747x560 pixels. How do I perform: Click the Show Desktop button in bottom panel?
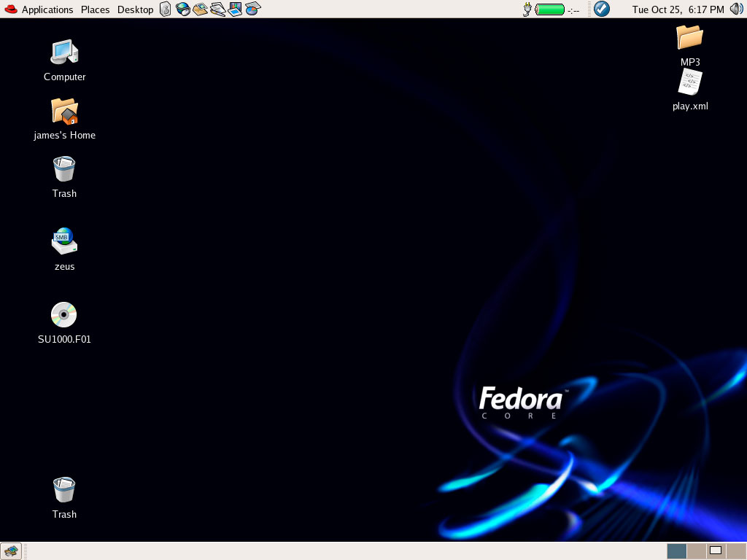tap(10, 551)
